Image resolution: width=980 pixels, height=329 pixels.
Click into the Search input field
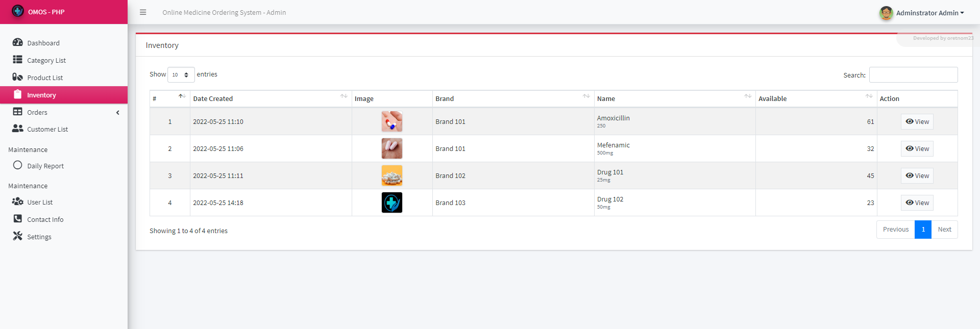point(913,75)
